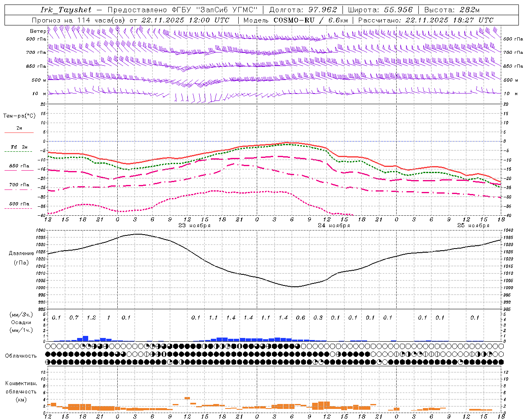525x420 pixels.
Task: Click the "500 м" wind level label on left
Action: 38,80
